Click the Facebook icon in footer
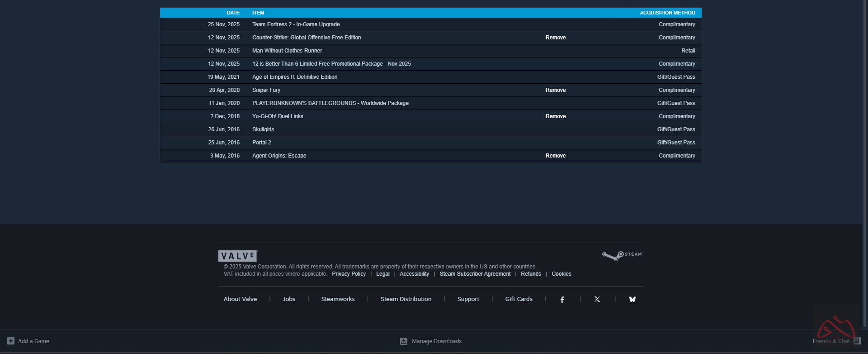The height and width of the screenshot is (354, 868). (562, 300)
